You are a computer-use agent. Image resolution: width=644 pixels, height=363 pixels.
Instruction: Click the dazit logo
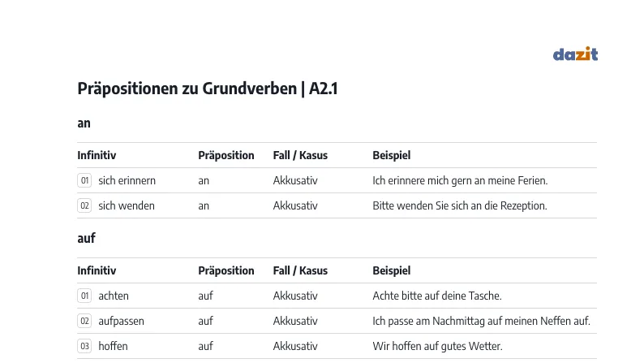(575, 54)
